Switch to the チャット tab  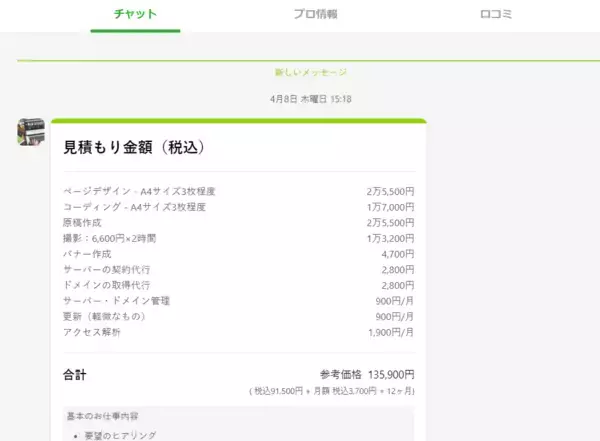[x=135, y=14]
